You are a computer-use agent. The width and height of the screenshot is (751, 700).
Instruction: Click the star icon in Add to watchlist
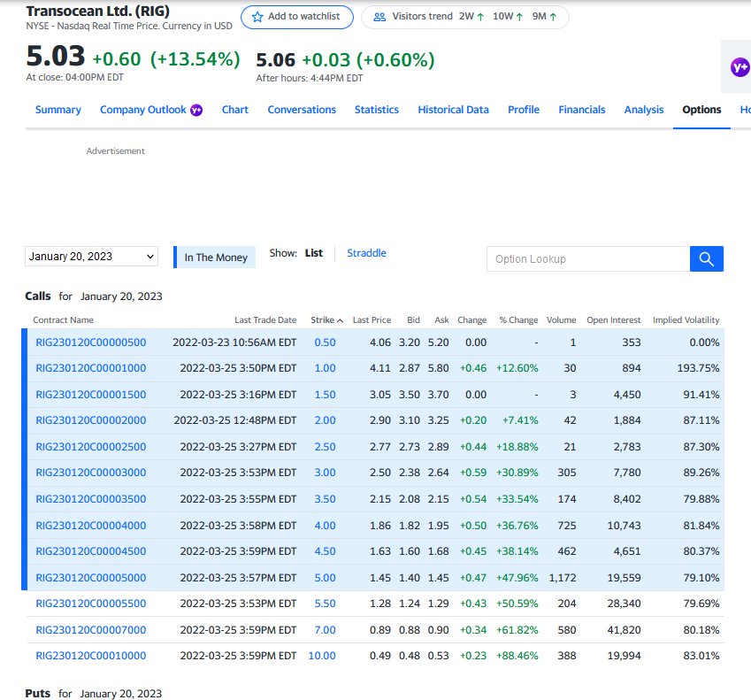257,17
